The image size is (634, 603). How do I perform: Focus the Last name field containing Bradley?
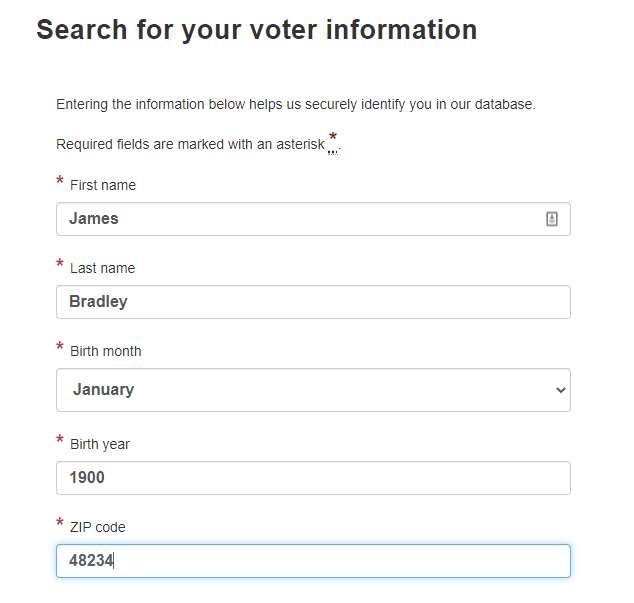click(x=313, y=302)
